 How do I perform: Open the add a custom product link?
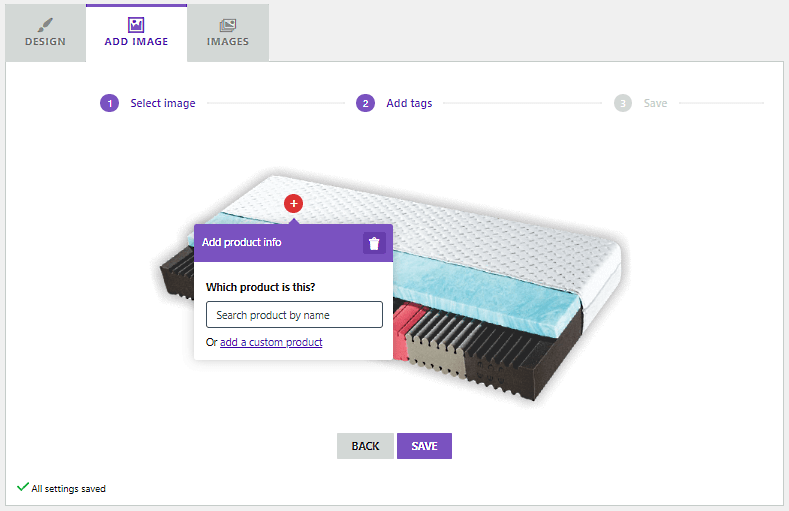(271, 342)
